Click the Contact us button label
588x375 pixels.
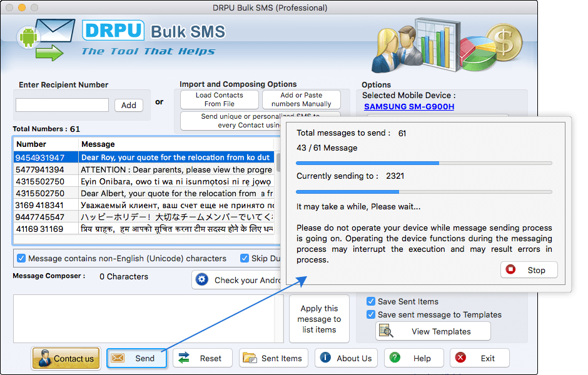point(74,359)
